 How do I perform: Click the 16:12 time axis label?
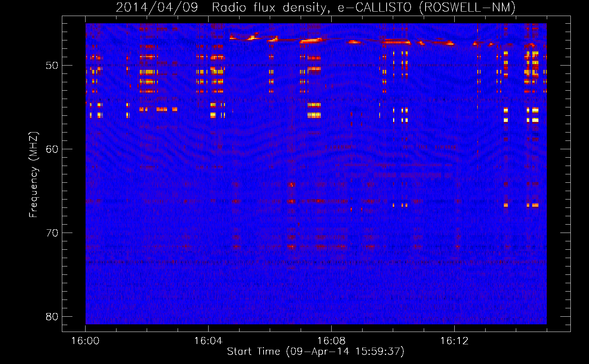(x=454, y=341)
